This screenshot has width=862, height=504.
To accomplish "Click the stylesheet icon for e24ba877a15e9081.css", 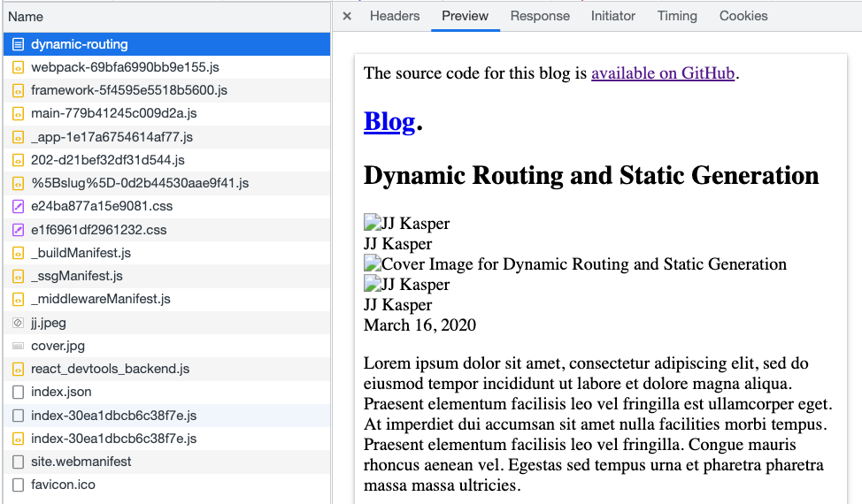I will click(18, 206).
